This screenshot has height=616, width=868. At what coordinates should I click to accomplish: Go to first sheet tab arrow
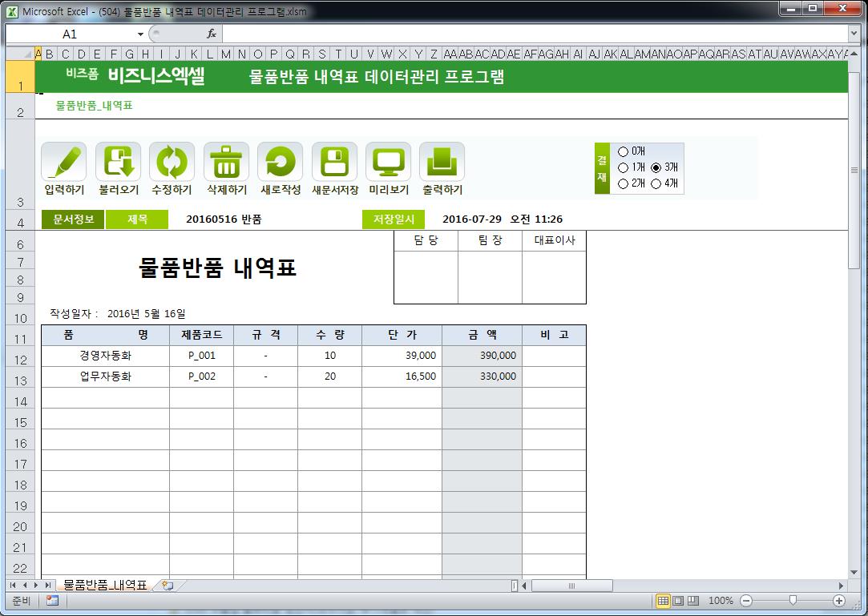tap(13, 585)
